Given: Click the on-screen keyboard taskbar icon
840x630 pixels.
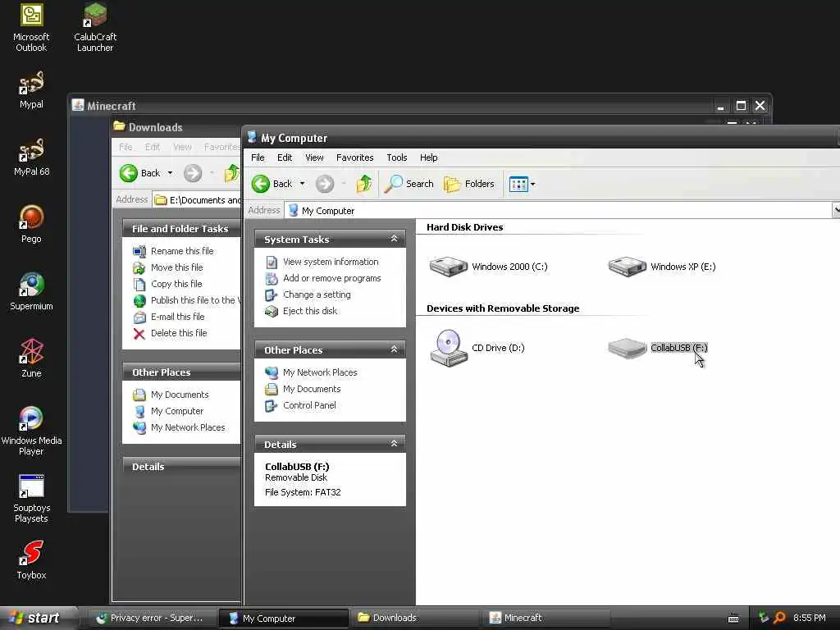Looking at the screenshot, I should coord(733,619).
